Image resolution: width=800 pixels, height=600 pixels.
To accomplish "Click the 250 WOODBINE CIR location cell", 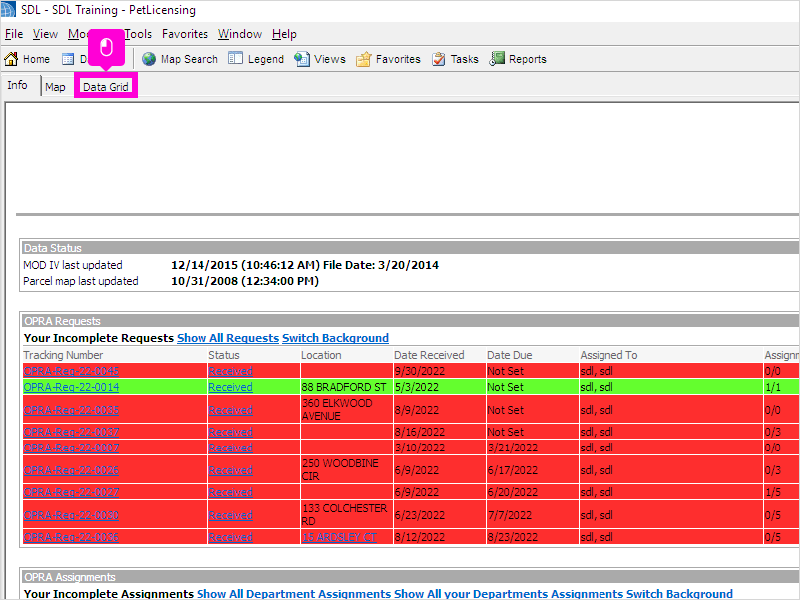I will (347, 470).
